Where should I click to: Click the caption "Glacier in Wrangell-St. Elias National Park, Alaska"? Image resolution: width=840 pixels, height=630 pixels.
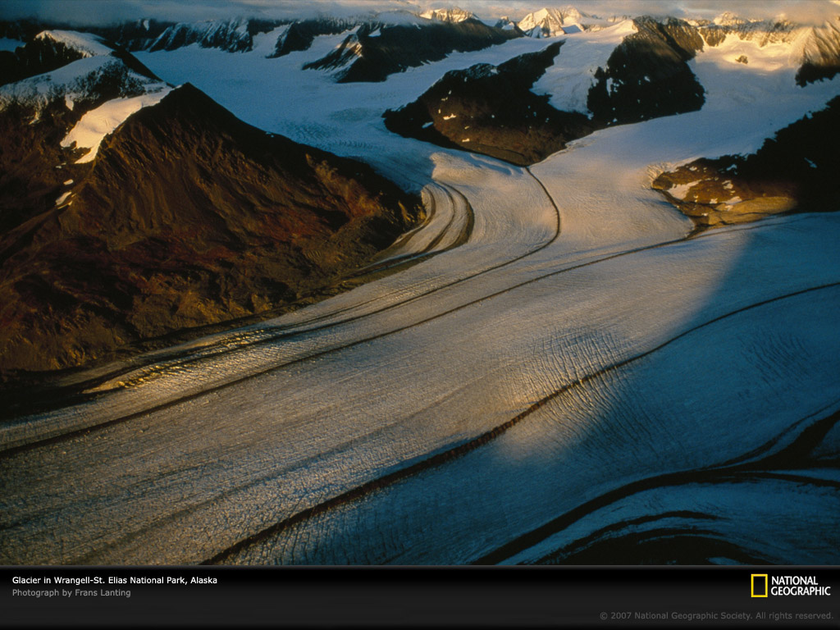point(115,580)
